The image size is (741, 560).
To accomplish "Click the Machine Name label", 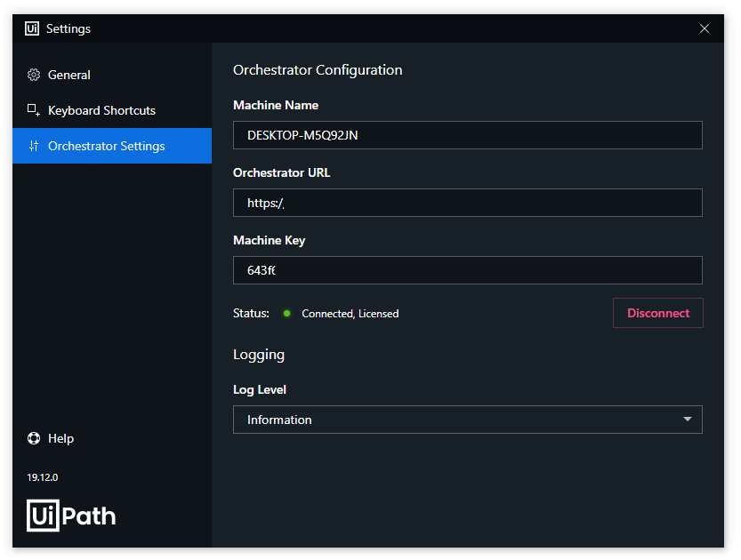I will (276, 105).
